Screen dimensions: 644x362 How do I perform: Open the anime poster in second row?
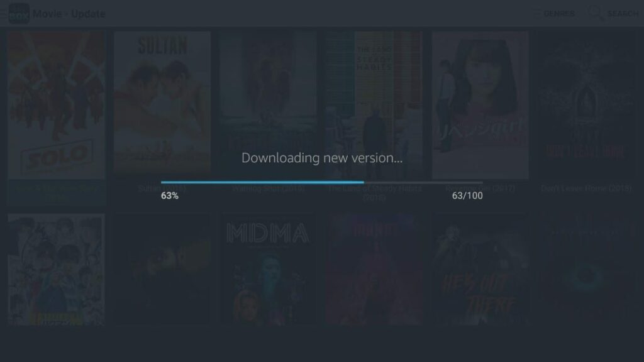pyautogui.click(x=56, y=269)
